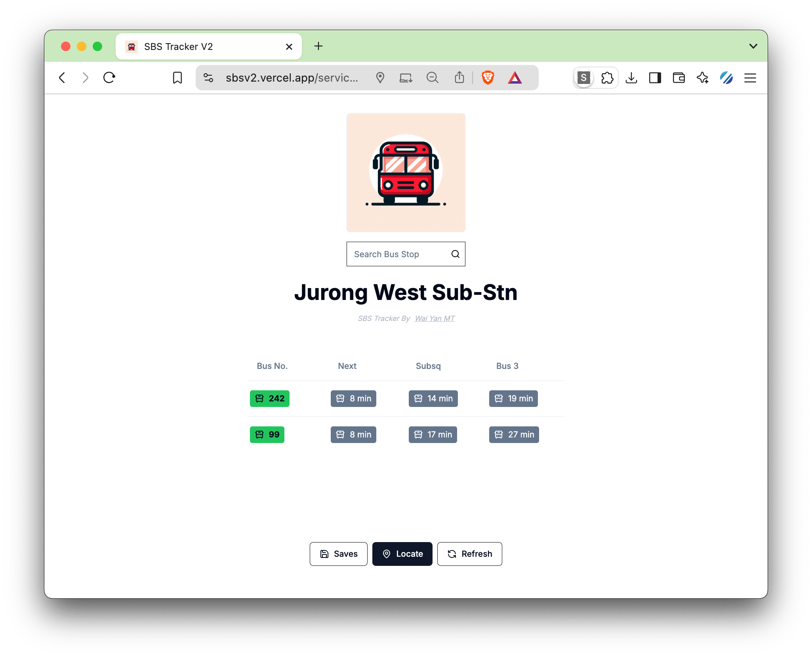Click the Saves floppy disk icon

point(324,554)
